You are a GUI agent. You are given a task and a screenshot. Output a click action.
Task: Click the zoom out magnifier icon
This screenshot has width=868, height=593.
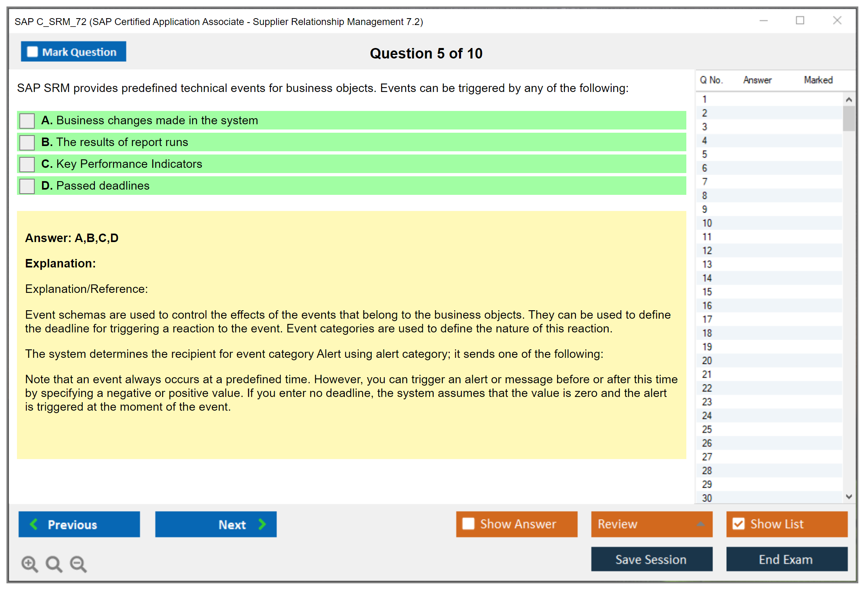[78, 564]
